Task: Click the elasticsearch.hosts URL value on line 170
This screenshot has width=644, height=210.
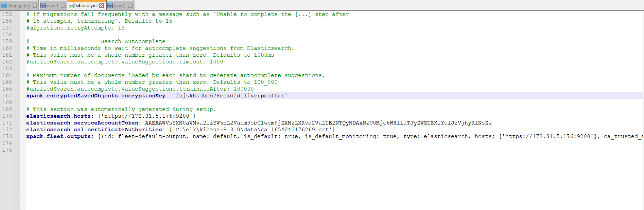Action: click(147, 116)
